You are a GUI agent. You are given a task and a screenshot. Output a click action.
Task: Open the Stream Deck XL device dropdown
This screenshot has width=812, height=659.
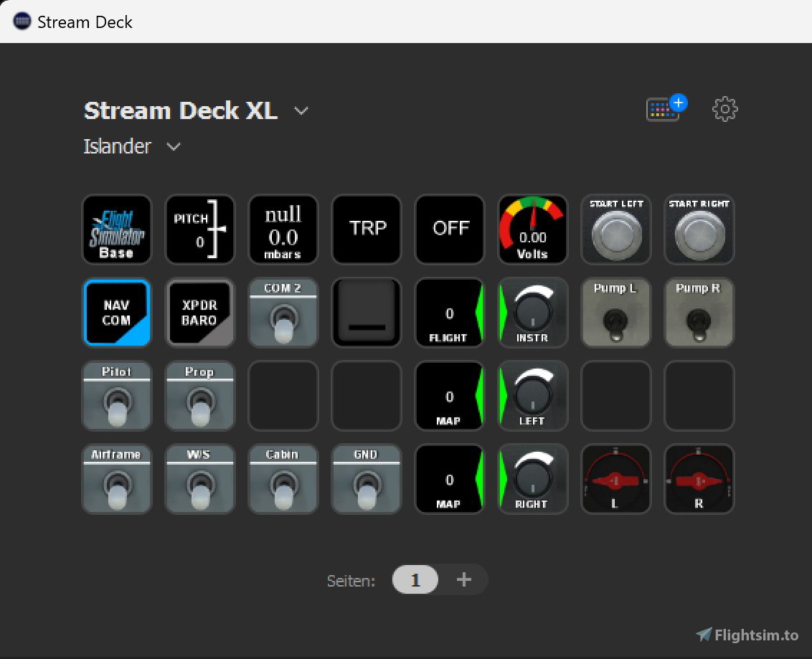tap(301, 110)
